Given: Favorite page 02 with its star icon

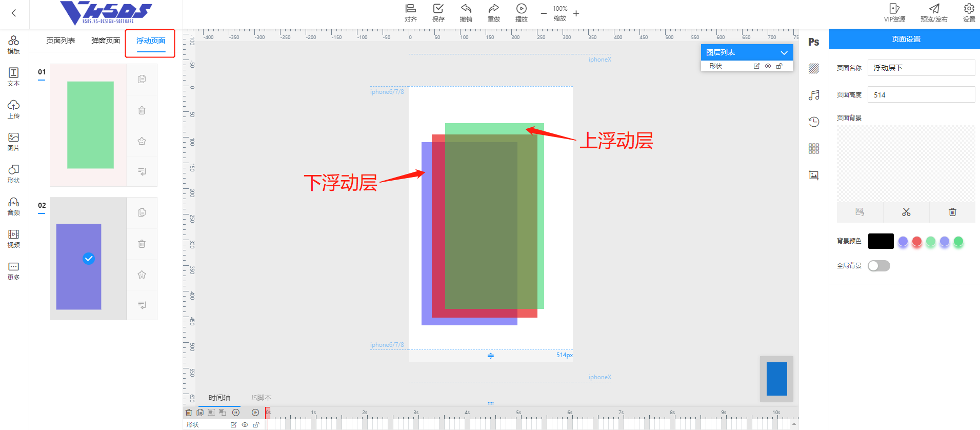Looking at the screenshot, I should click(x=142, y=275).
